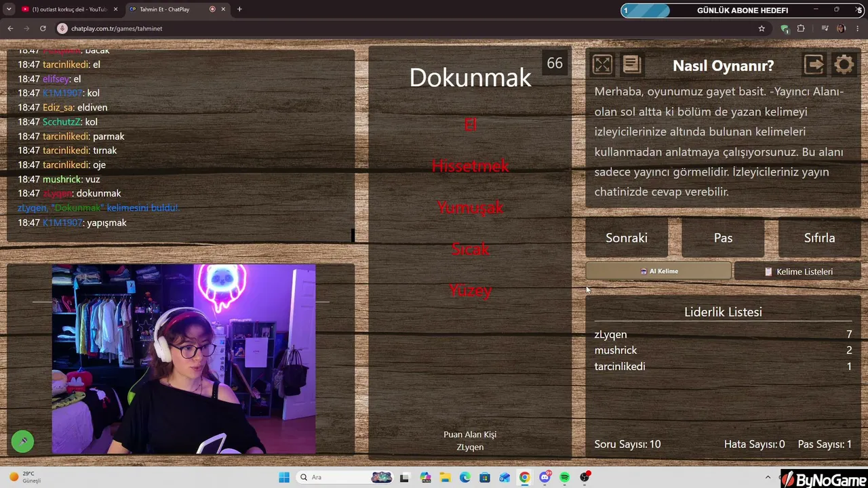868x488 pixels.
Task: Click the Soru Sayısı: 10 counter
Action: point(627,444)
